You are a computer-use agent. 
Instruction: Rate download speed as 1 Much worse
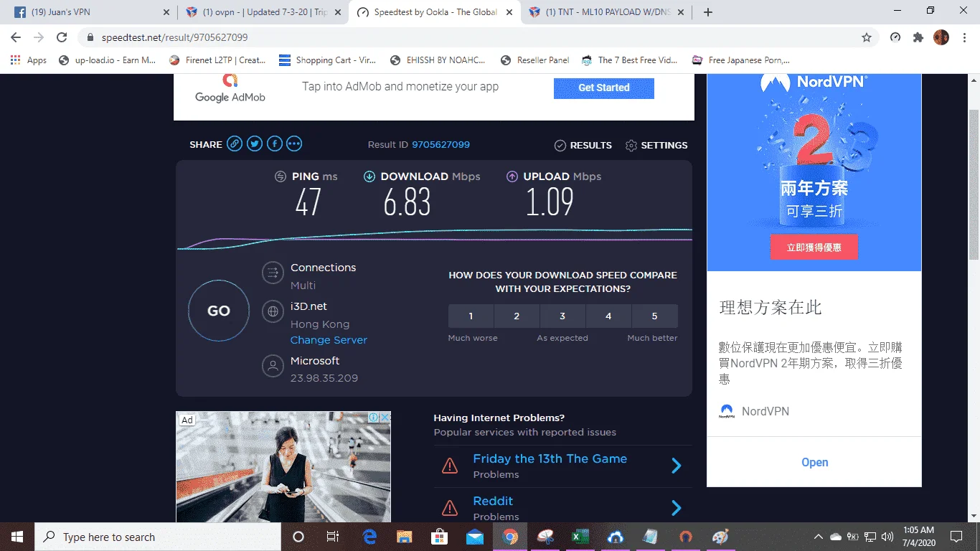tap(471, 316)
